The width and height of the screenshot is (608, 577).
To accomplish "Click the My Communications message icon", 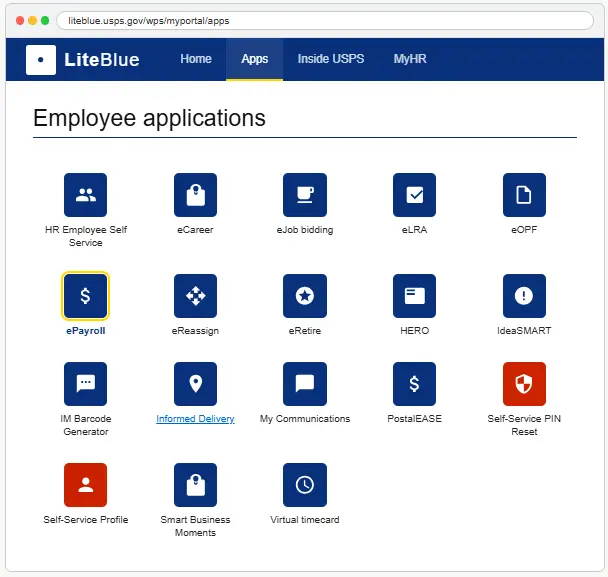I will [305, 384].
